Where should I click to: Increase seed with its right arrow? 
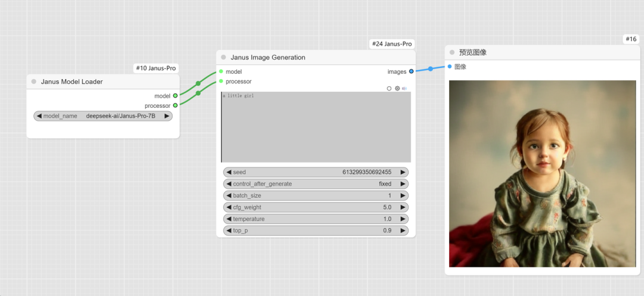coord(403,172)
